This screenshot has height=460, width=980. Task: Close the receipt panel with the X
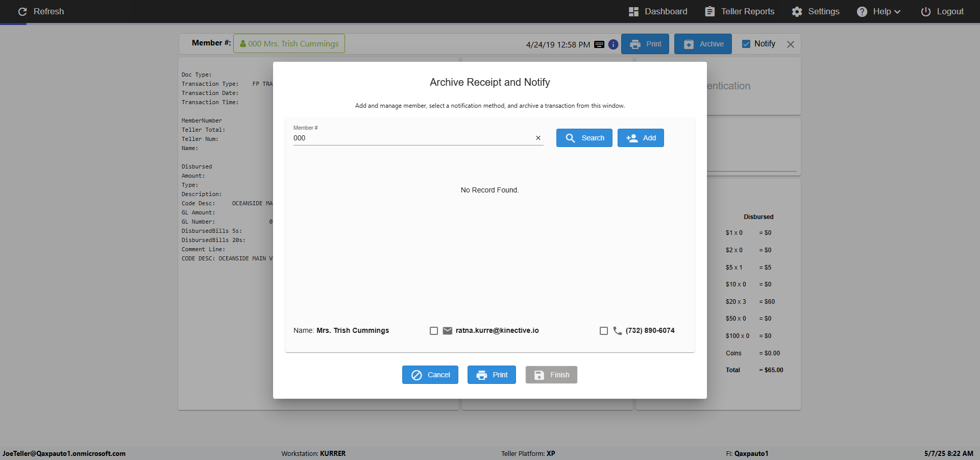click(x=791, y=44)
